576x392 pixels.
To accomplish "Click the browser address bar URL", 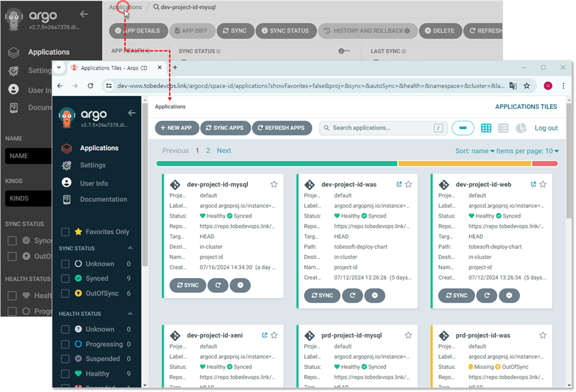I will click(x=311, y=86).
